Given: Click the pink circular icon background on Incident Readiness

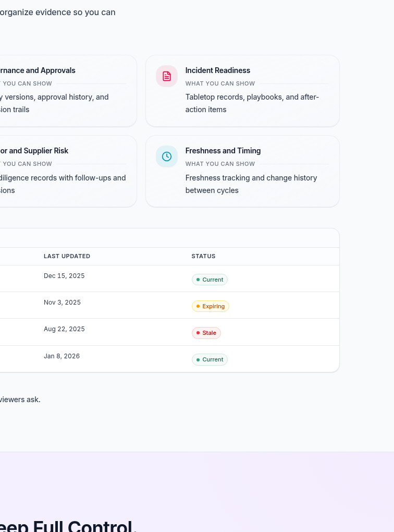Looking at the screenshot, I should pos(166,76).
